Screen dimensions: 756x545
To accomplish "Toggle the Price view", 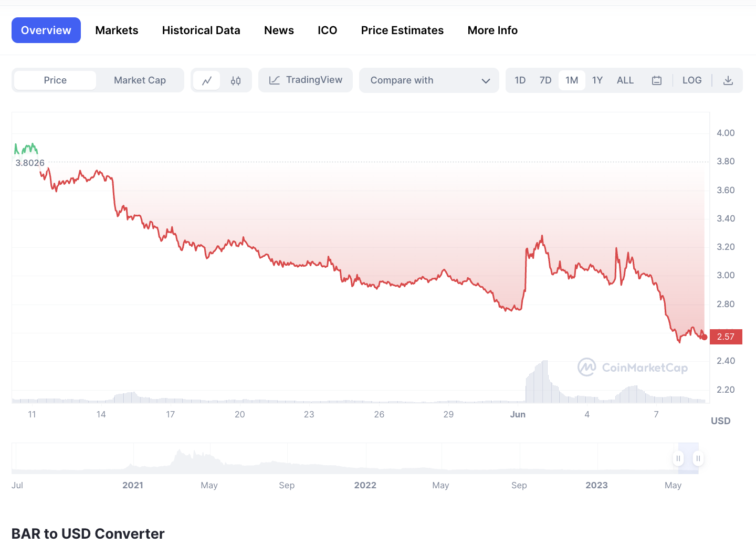I will pos(55,80).
